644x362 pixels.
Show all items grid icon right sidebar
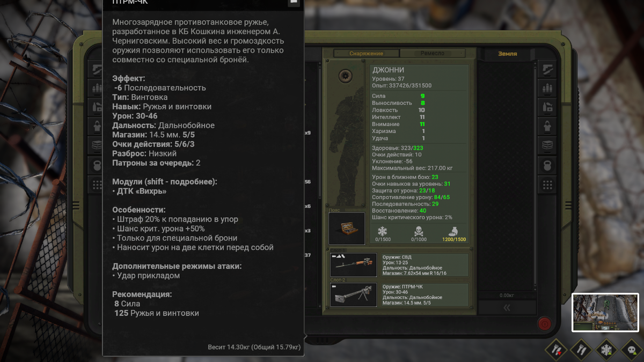point(547,184)
